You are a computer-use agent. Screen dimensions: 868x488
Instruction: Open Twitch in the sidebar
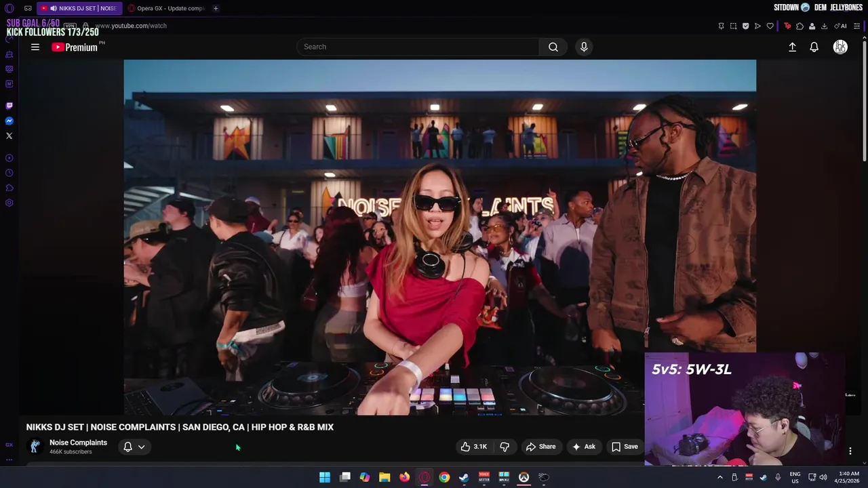pos(9,106)
